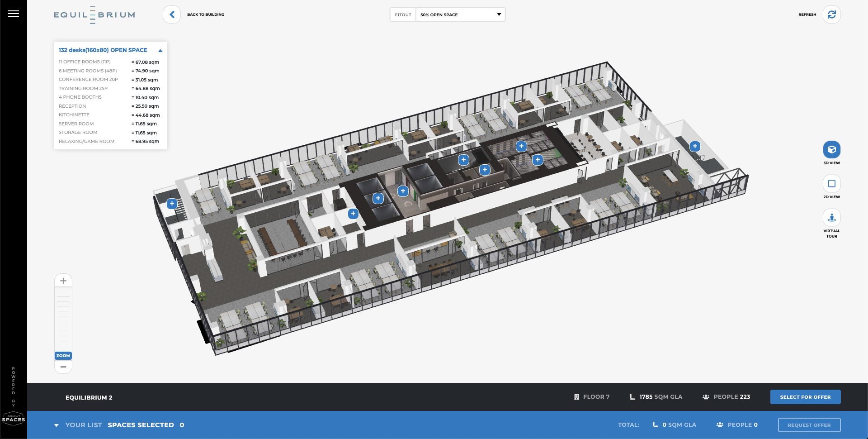This screenshot has height=439, width=868.
Task: Click the plus hotspot at far right corner
Action: click(x=695, y=146)
